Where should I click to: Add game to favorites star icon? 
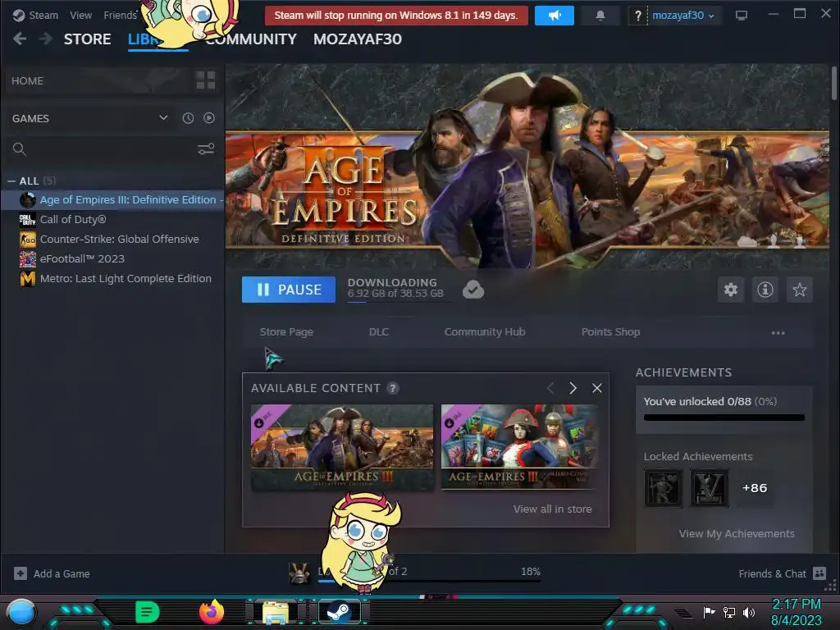[799, 290]
